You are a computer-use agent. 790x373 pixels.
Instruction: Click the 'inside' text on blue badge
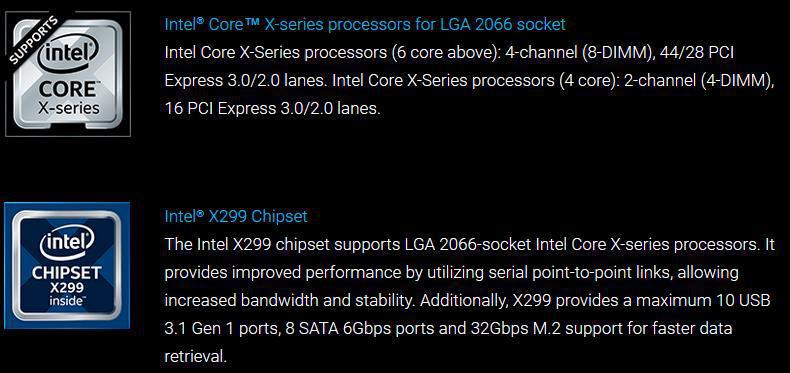(67, 301)
